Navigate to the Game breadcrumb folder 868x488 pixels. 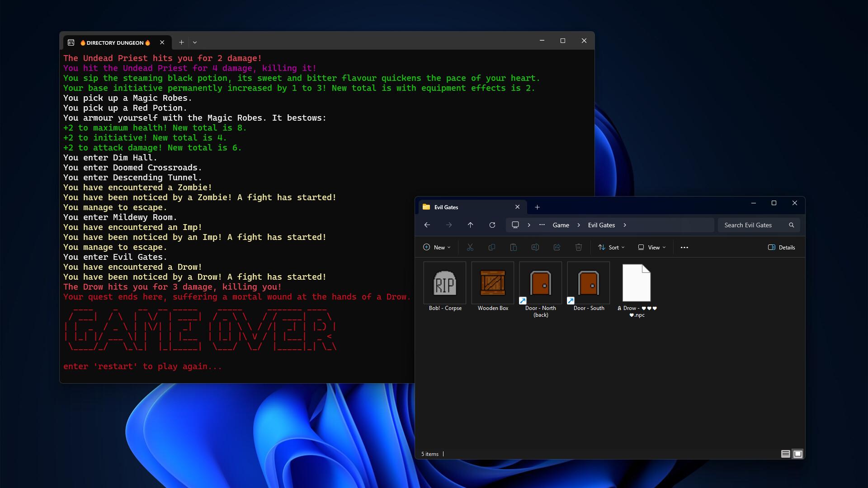tap(560, 225)
